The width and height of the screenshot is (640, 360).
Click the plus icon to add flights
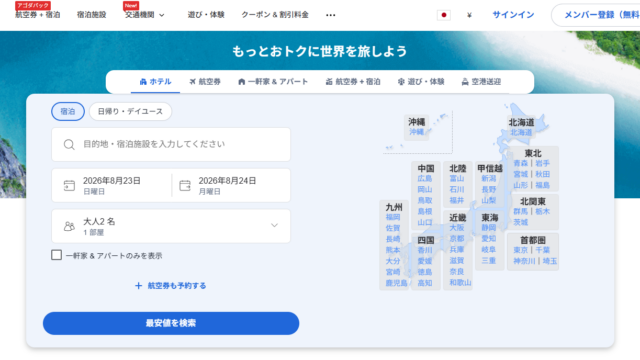pos(138,286)
